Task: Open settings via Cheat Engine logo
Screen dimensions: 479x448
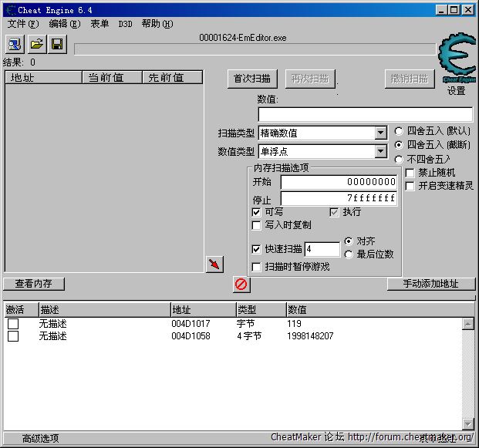Action: click(457, 60)
